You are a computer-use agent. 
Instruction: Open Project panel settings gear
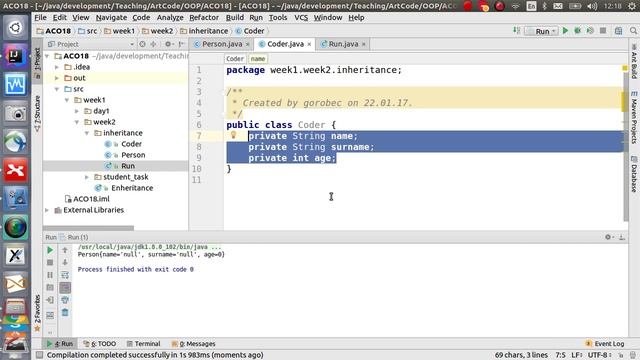[x=168, y=44]
